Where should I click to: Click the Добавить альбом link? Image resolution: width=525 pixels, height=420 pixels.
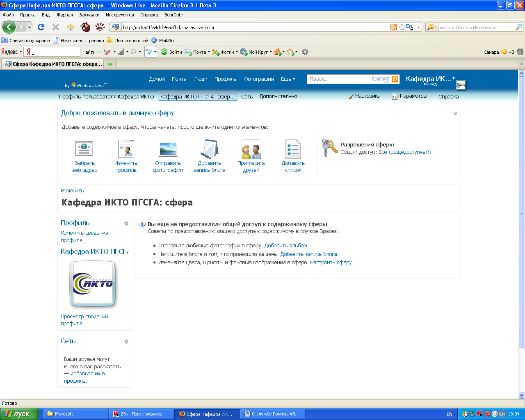(285, 245)
